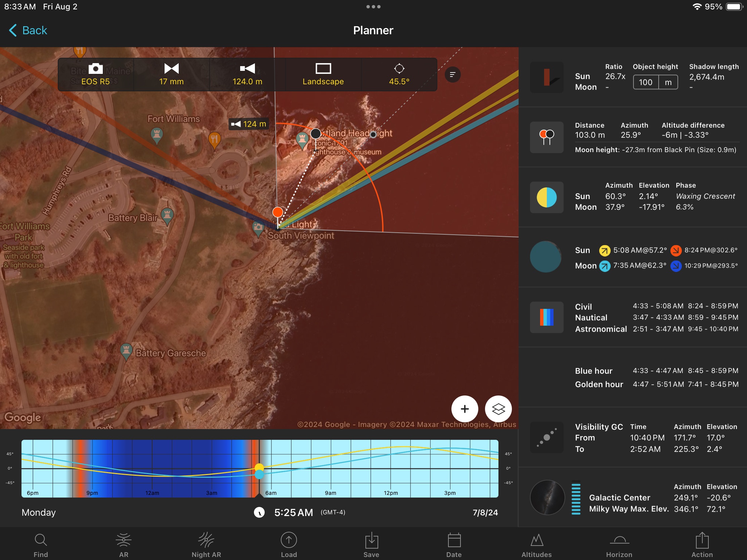Screen dimensions: 747x560
Task: Change the m unit for object height
Action: point(668,82)
